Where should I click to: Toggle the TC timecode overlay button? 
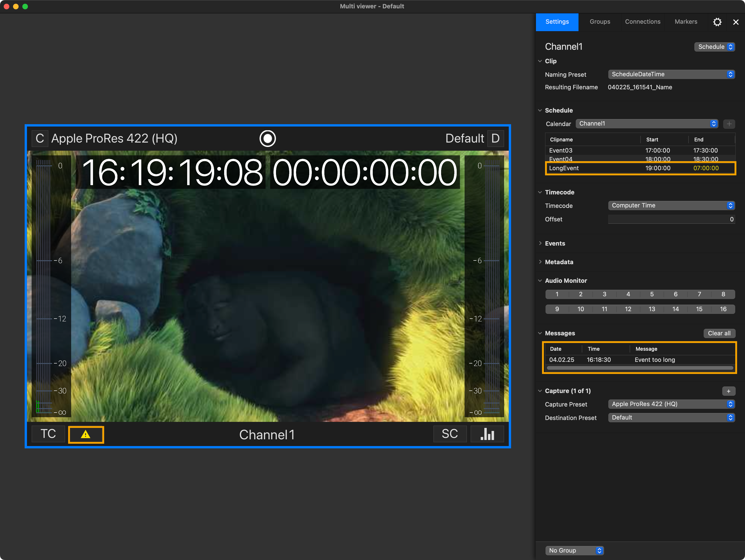click(x=48, y=434)
